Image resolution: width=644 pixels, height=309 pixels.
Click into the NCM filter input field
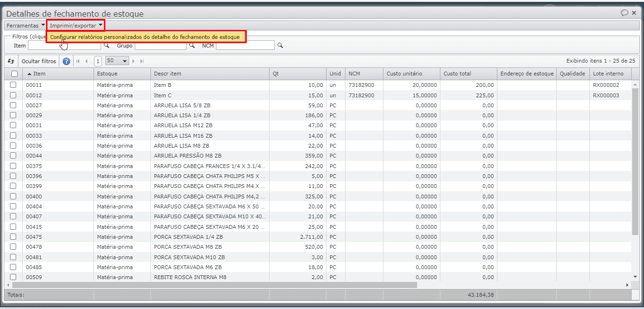[x=245, y=46]
